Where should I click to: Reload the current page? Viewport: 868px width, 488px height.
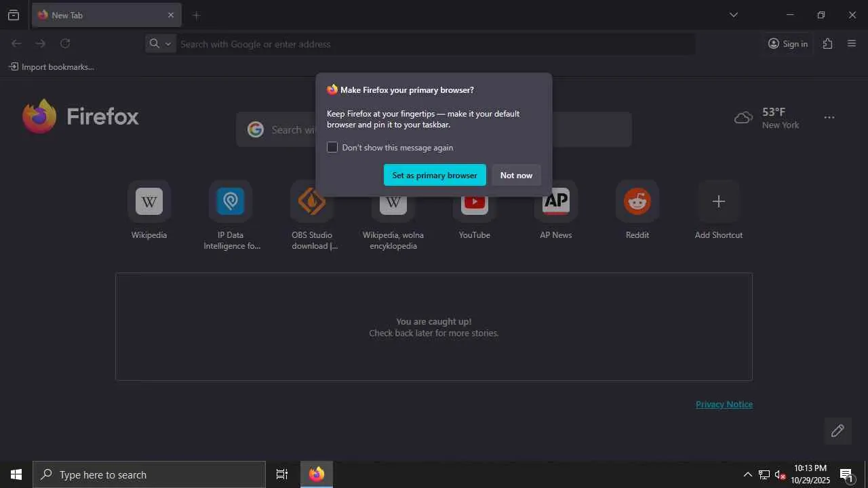tap(65, 43)
